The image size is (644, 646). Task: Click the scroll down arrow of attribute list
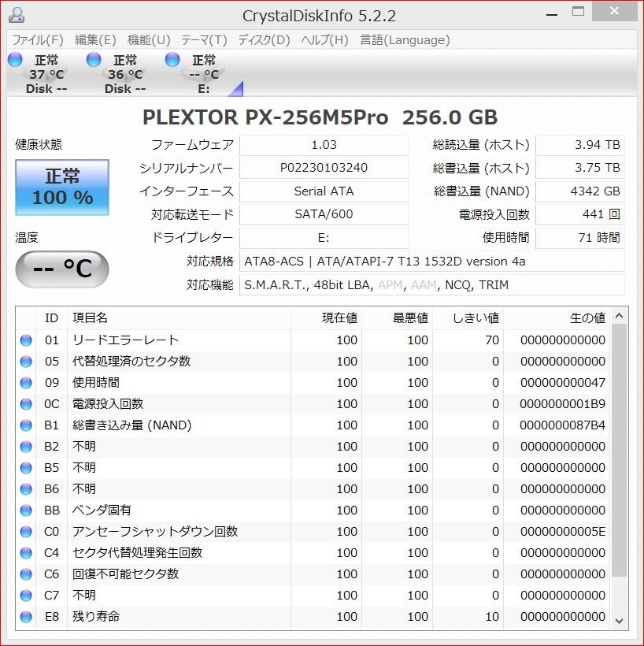point(619,621)
